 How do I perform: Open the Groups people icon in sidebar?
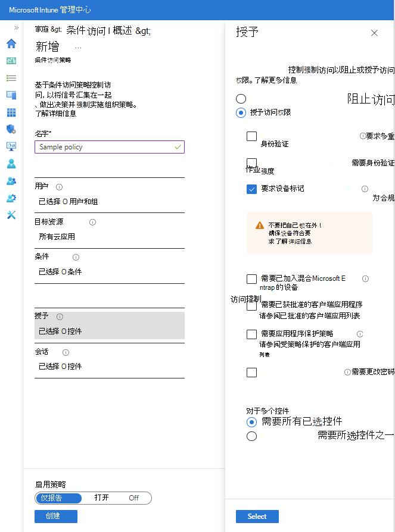(x=11, y=181)
